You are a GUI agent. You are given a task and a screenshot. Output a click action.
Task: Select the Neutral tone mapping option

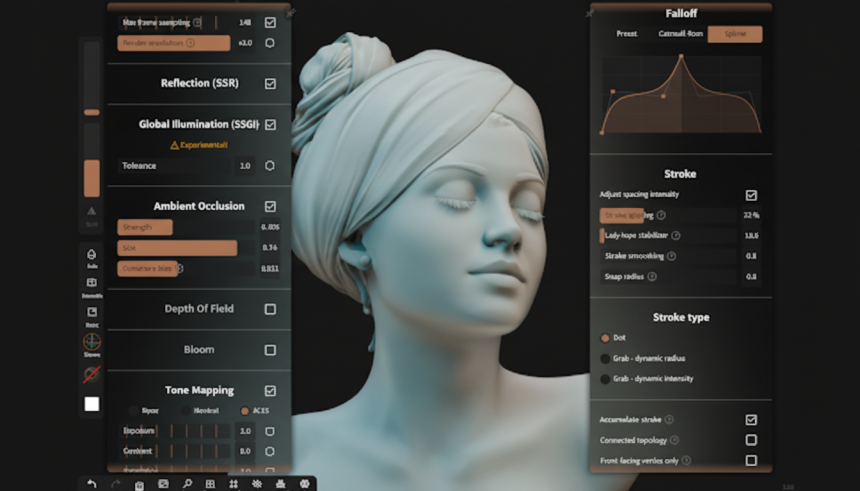[200, 410]
